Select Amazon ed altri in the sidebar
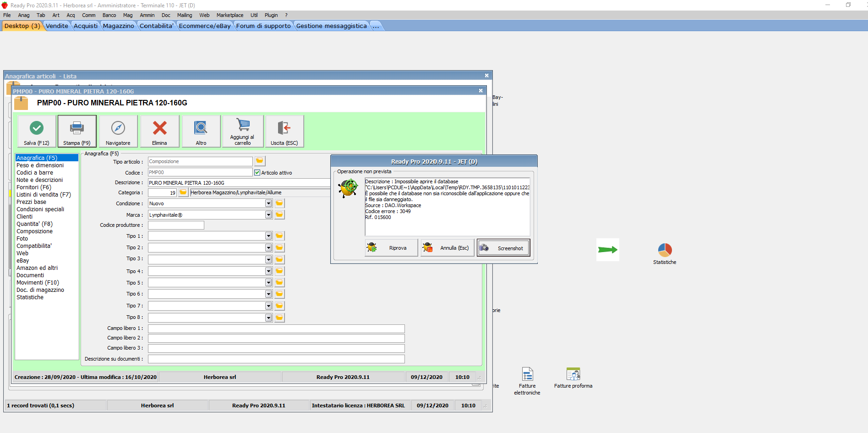 [x=37, y=268]
